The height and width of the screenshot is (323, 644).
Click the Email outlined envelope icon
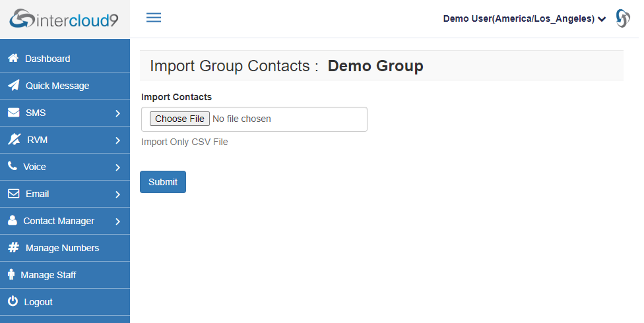(x=14, y=193)
